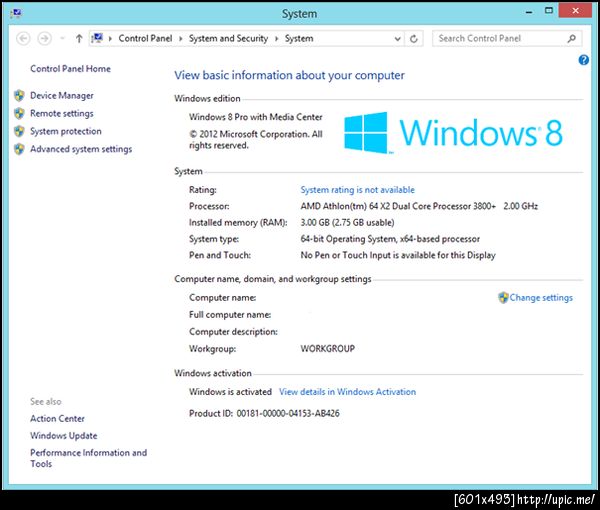Minimize the System window
Screen dimensions: 600x510
pos(529,11)
